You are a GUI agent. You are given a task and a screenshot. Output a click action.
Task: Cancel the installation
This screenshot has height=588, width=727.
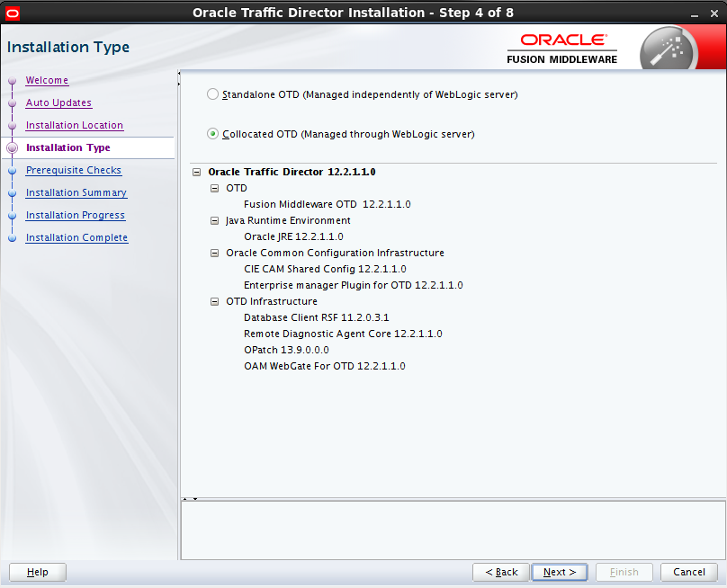688,572
